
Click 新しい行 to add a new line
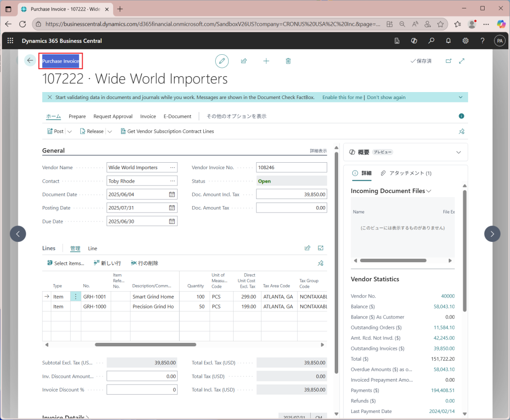tap(108, 263)
